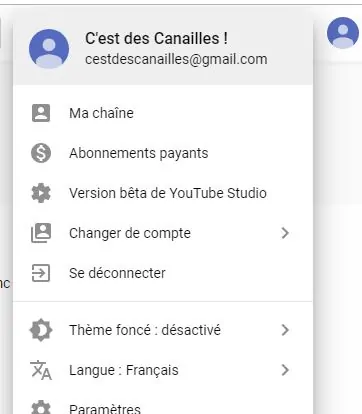Expand the Thème foncé chevron arrow

pyautogui.click(x=285, y=330)
